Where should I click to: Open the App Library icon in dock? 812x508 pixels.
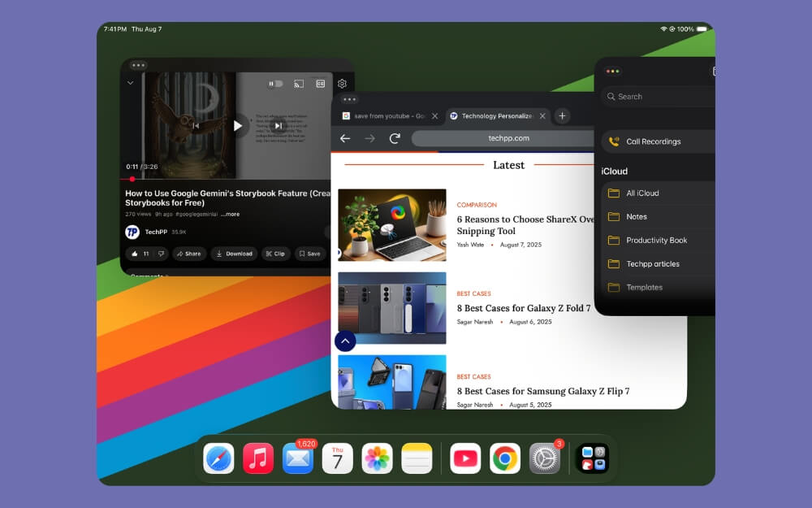(593, 458)
